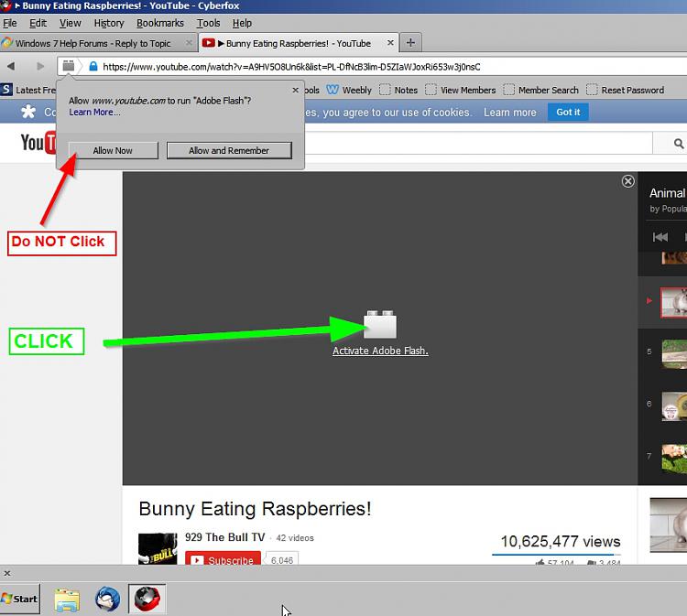Select playlist video number 5 thumbnail

click(x=674, y=353)
